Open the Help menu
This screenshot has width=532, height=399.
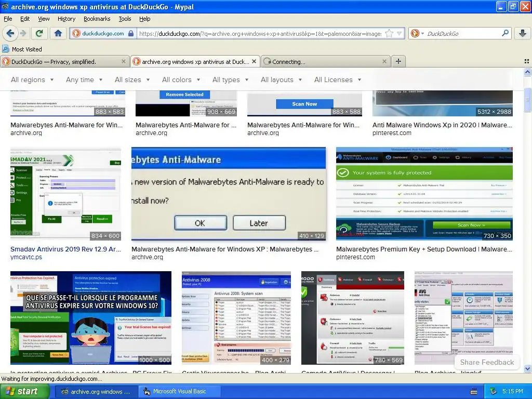point(144,19)
